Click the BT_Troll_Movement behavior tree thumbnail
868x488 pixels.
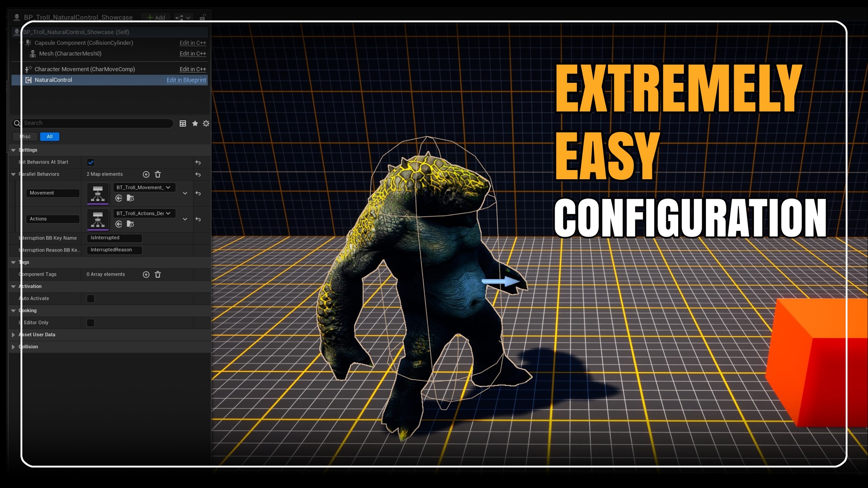(98, 194)
